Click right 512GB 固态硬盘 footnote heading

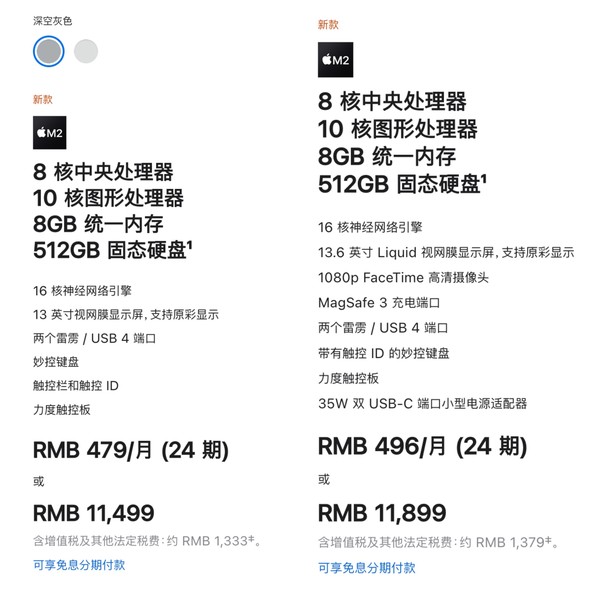403,184
